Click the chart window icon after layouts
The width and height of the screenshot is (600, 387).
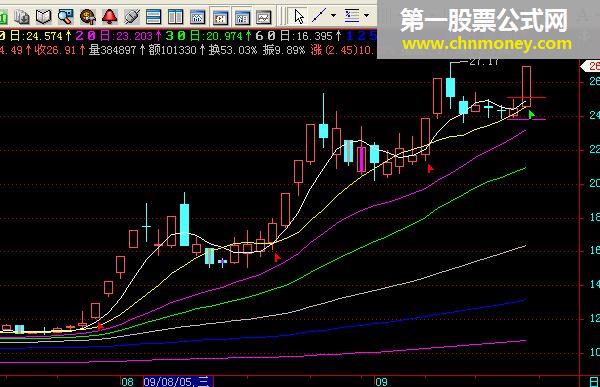tap(197, 17)
